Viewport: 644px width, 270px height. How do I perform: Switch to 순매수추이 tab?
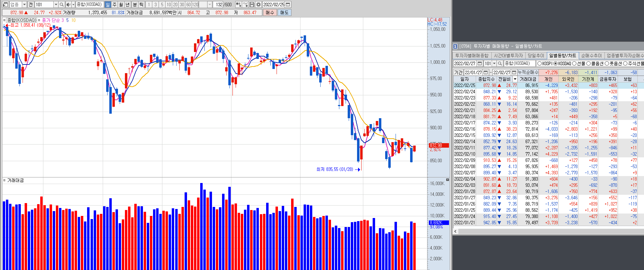591,55
